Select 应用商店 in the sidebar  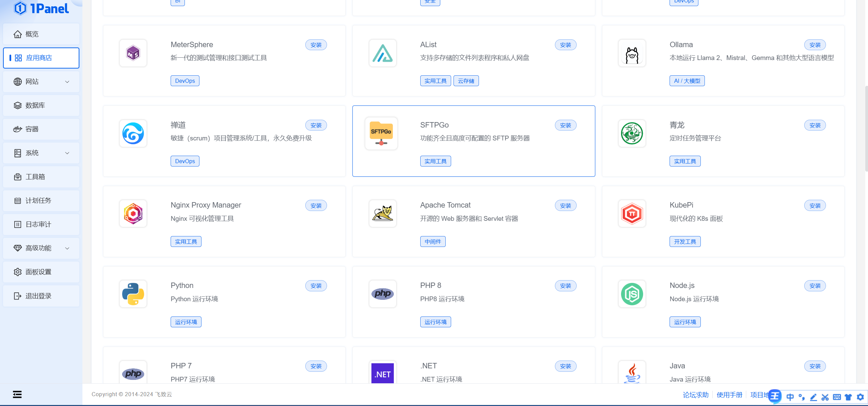(41, 58)
